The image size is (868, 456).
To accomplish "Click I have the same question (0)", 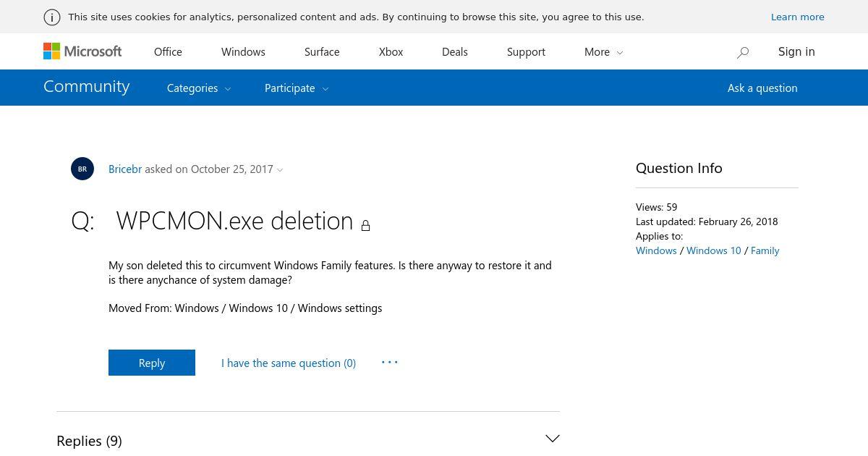I will 289,363.
